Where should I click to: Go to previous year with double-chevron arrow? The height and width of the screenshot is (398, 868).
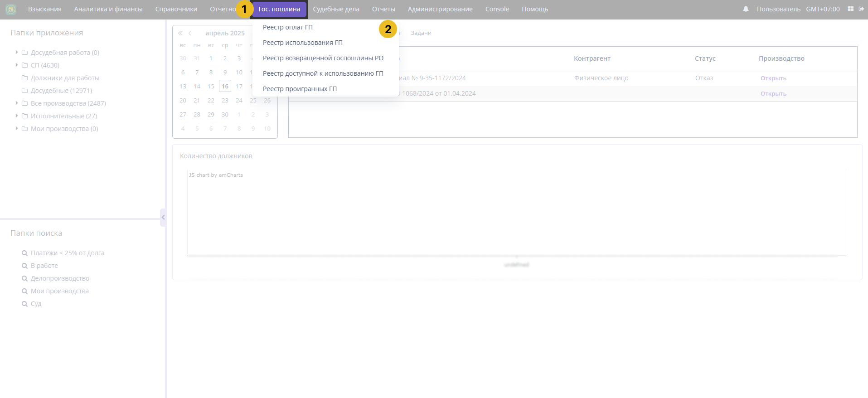[180, 33]
